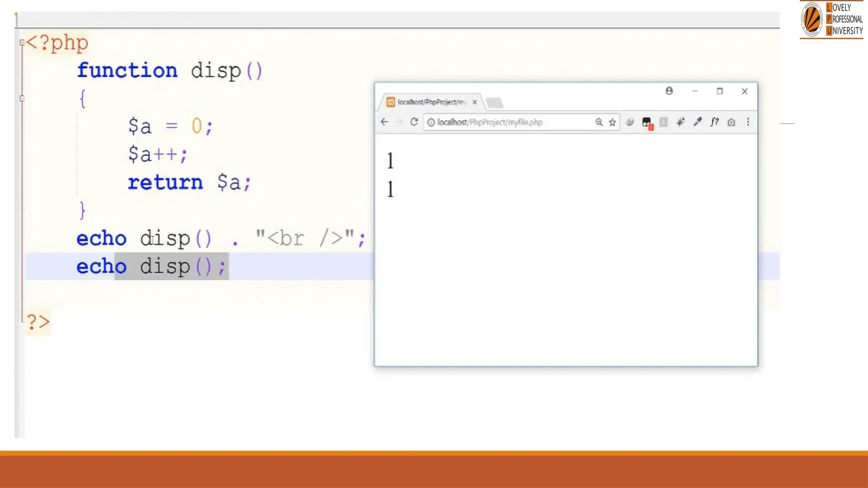868x488 pixels.
Task: Click the address bar URL field
Action: 509,122
